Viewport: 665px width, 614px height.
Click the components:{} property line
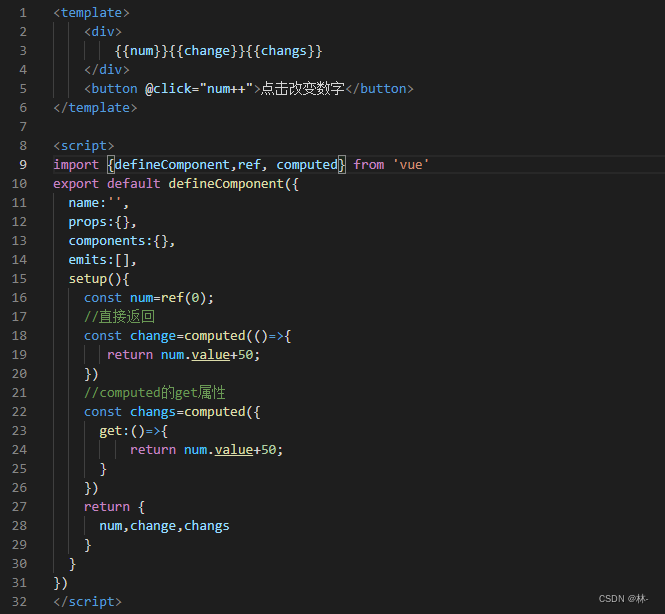[122, 241]
